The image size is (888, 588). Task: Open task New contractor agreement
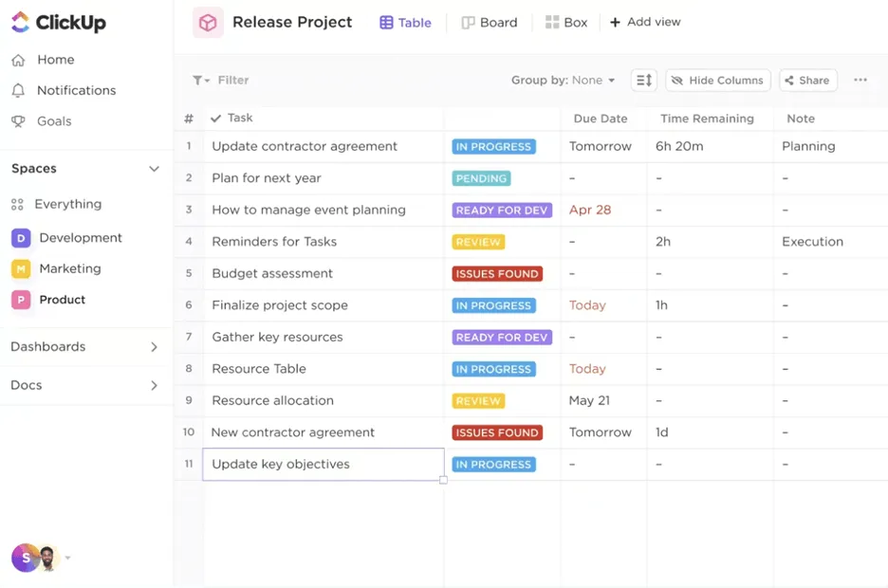(x=293, y=432)
